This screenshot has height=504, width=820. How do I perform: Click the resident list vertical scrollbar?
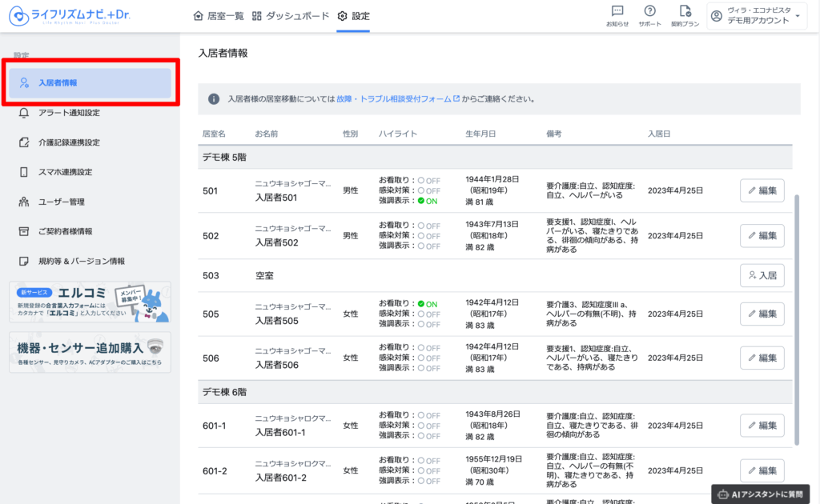coord(796,320)
